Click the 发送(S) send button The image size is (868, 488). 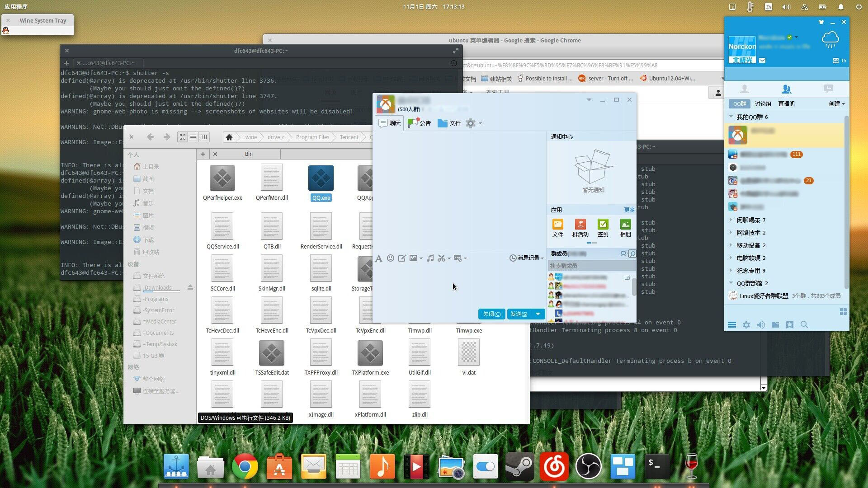tap(519, 314)
